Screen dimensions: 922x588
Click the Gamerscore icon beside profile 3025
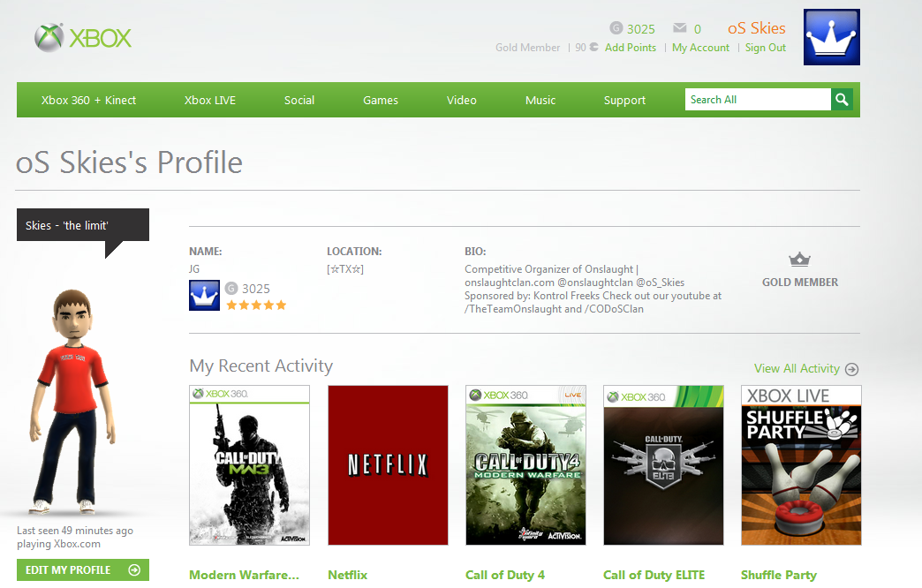tap(231, 288)
